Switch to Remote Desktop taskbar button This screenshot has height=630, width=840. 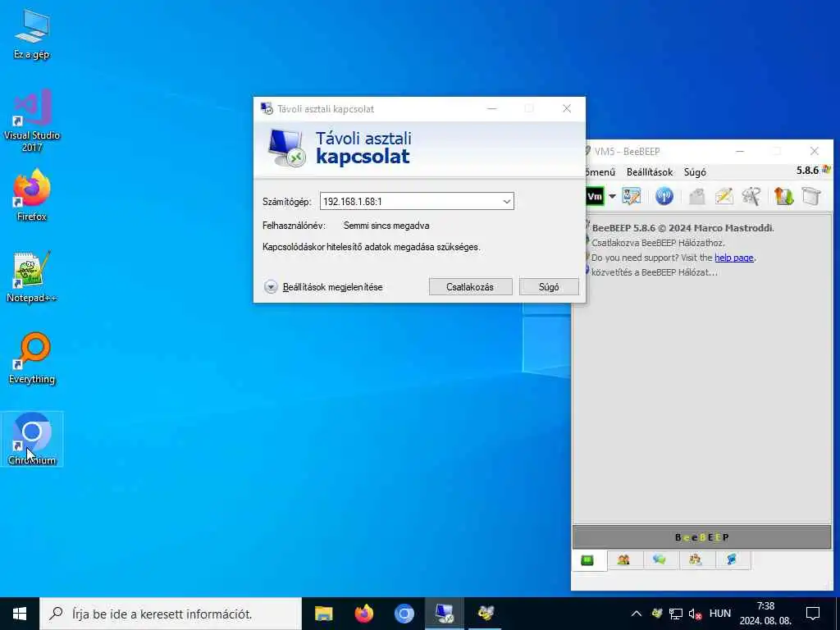click(445, 614)
